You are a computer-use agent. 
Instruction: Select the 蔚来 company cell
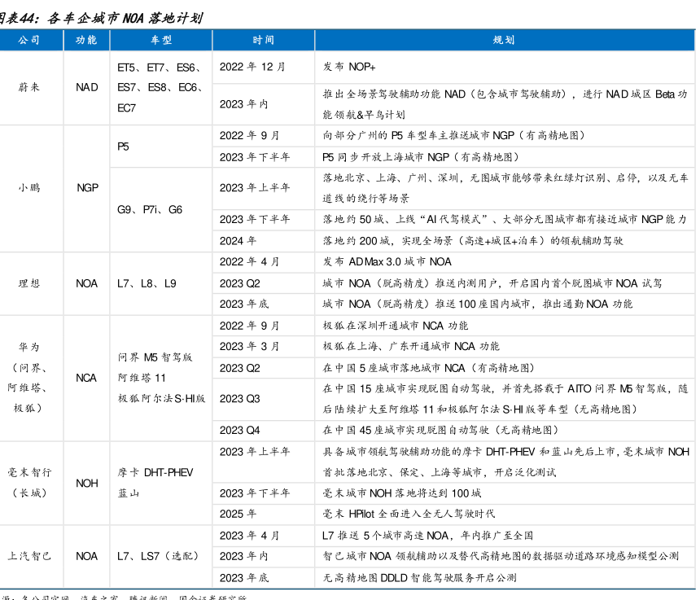coord(29,87)
